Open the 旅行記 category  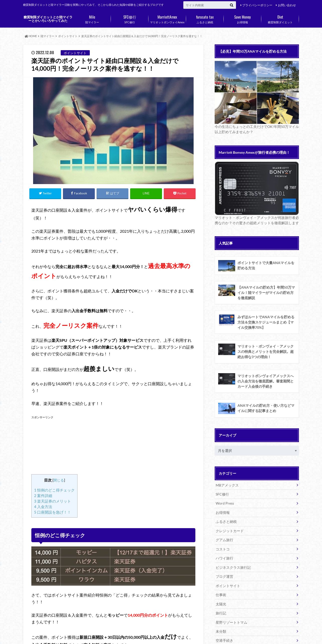(x=257, y=613)
